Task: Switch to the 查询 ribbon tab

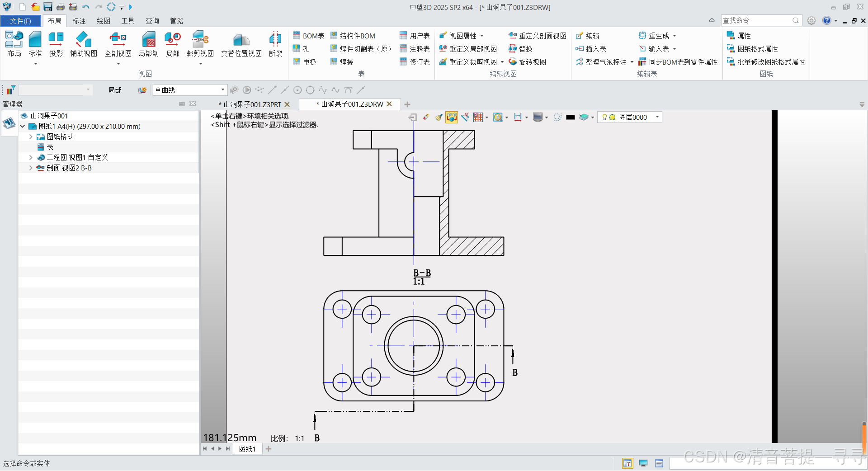Action: tap(152, 21)
